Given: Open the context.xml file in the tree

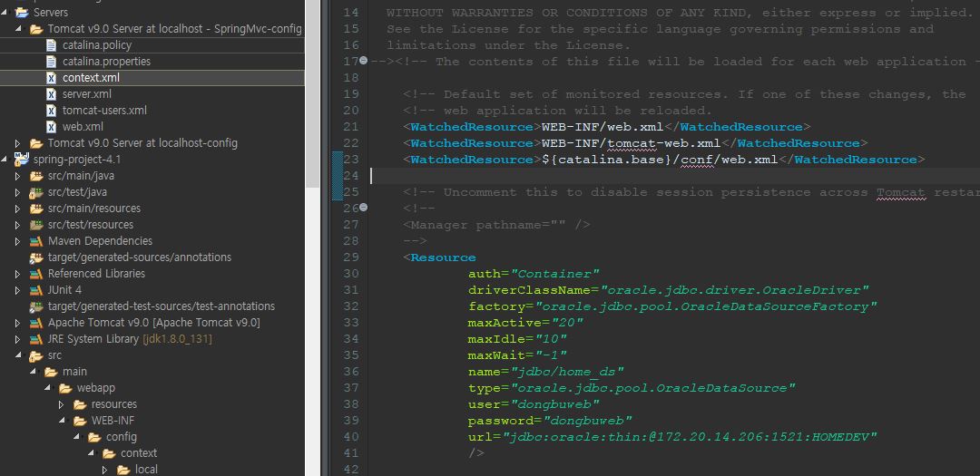Looking at the screenshot, I should 91,78.
